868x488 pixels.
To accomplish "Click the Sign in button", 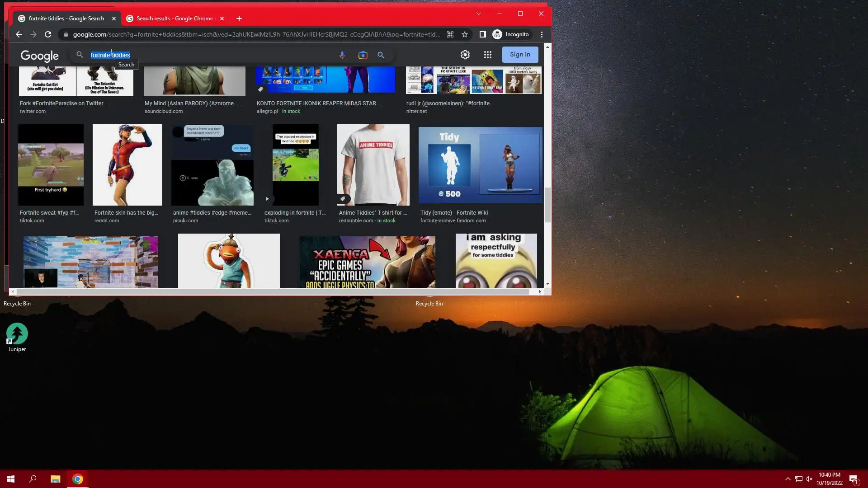I will point(520,55).
